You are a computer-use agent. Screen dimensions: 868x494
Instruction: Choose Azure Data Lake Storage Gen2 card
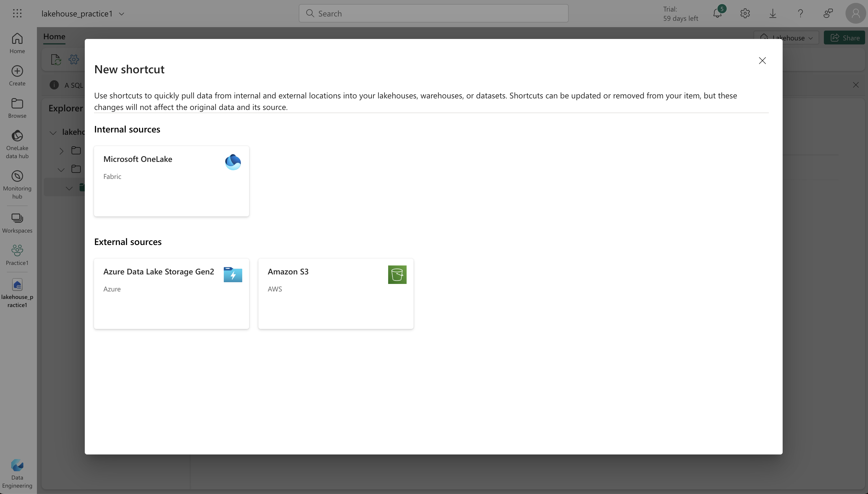coord(172,294)
